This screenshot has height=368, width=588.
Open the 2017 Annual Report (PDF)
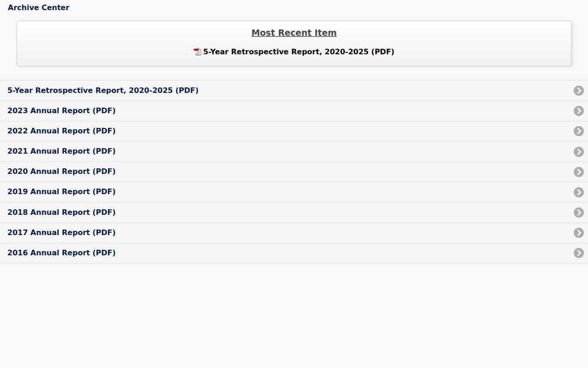pyautogui.click(x=294, y=233)
